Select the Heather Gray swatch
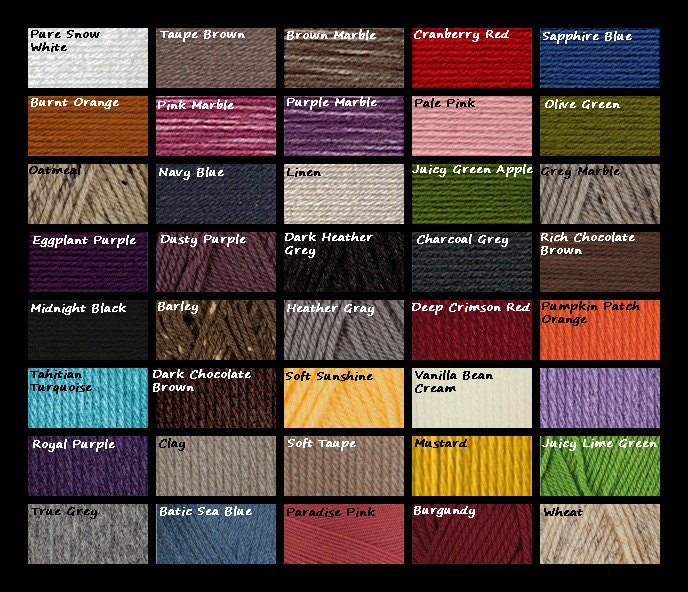 pyautogui.click(x=344, y=330)
